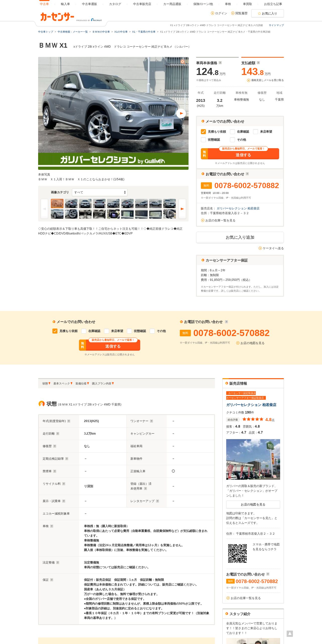Click BMWの中古車 breadcrumb link
322x644 pixels.
(101, 32)
